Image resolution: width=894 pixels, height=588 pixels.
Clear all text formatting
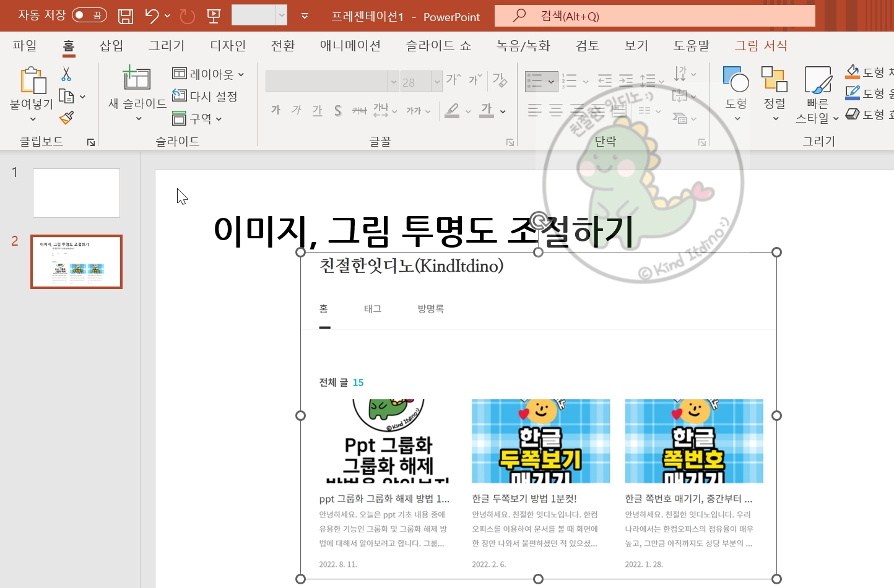click(x=500, y=79)
